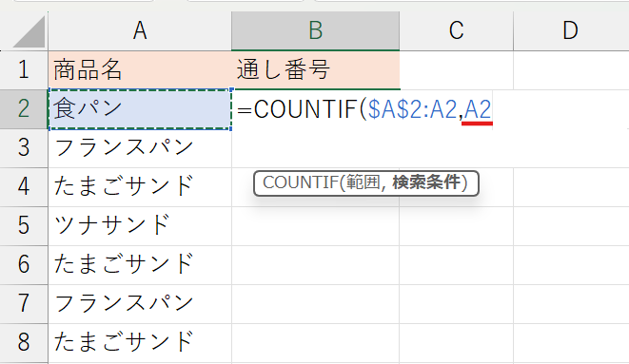Select row 1 header
The width and height of the screenshot is (629, 364).
tap(24, 70)
